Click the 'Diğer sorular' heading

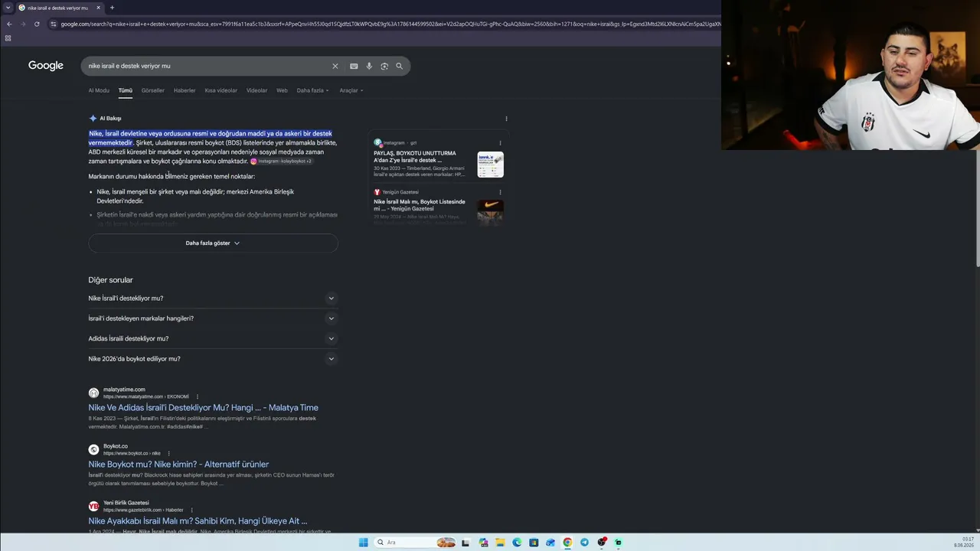click(x=110, y=280)
